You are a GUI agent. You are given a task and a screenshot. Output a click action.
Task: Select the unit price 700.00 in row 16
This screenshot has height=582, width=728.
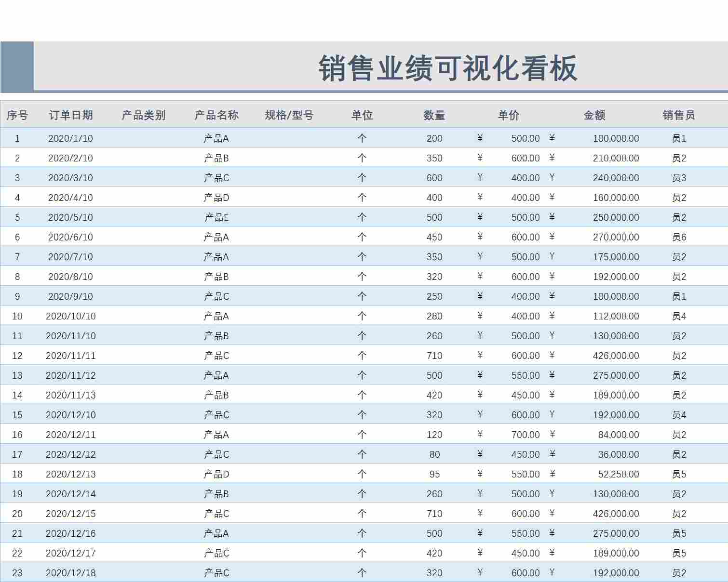tap(526, 434)
